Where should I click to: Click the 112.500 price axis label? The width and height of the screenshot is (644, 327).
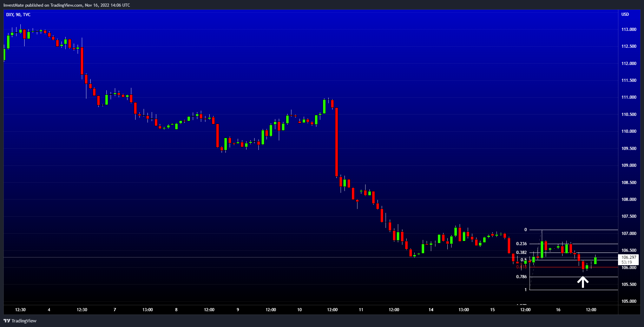pyautogui.click(x=629, y=46)
